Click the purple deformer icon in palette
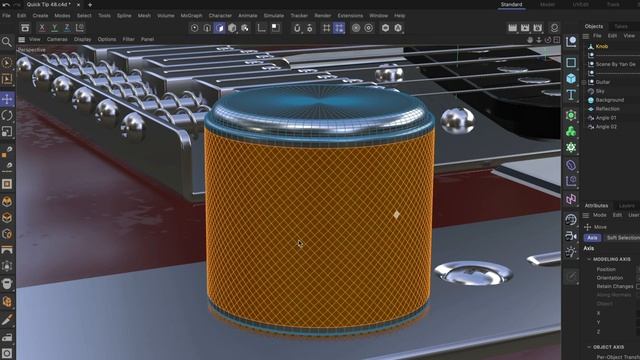This screenshot has height=360, width=640. (x=571, y=165)
